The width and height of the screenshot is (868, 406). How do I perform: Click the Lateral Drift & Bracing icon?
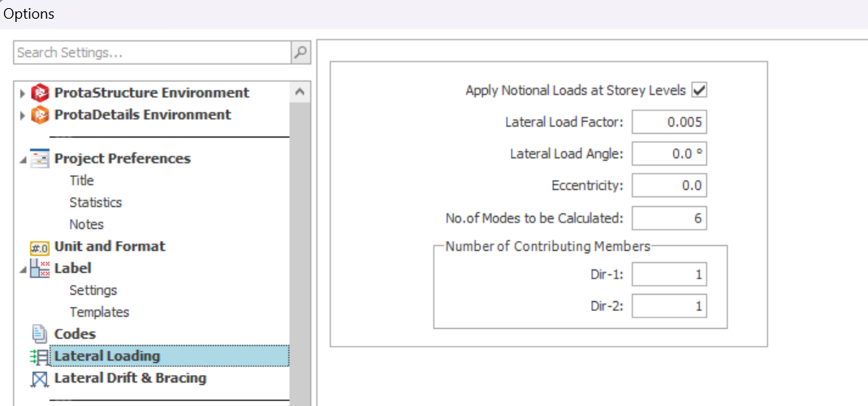pyautogui.click(x=40, y=378)
